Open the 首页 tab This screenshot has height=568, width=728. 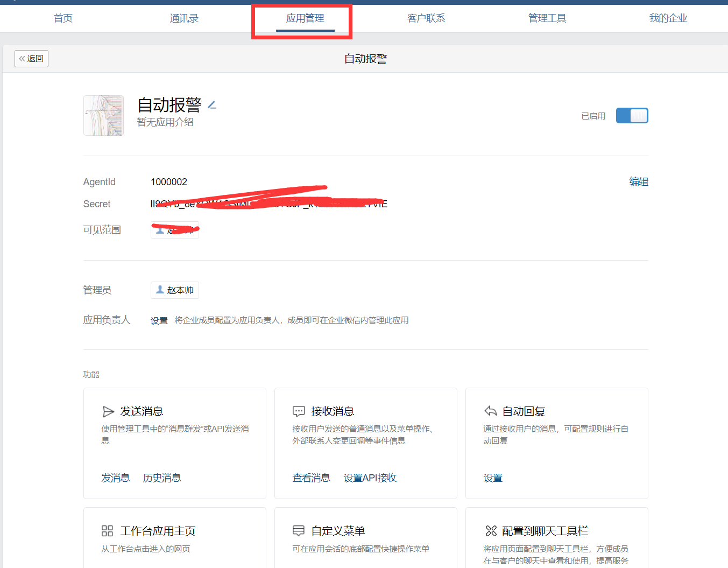63,18
